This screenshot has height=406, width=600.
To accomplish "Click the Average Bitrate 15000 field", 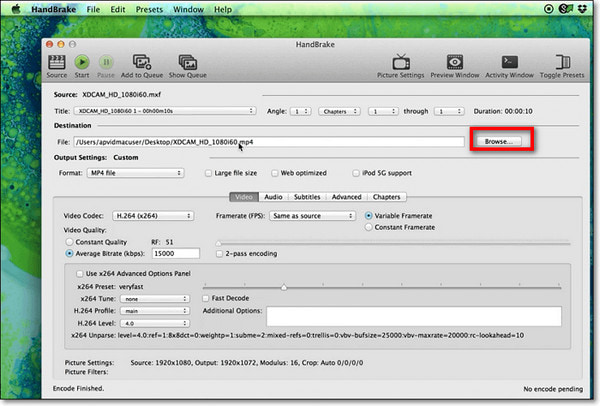I will tap(176, 253).
